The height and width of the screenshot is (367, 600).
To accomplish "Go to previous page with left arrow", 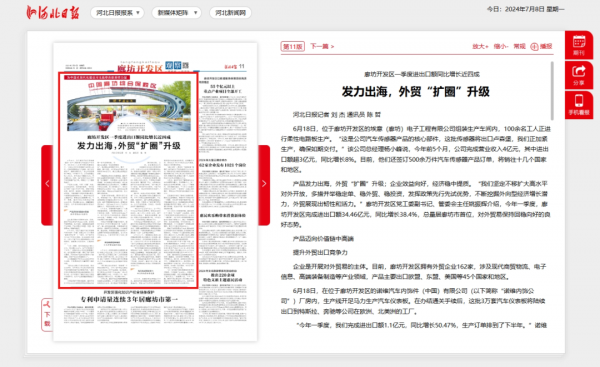I will 47,185.
